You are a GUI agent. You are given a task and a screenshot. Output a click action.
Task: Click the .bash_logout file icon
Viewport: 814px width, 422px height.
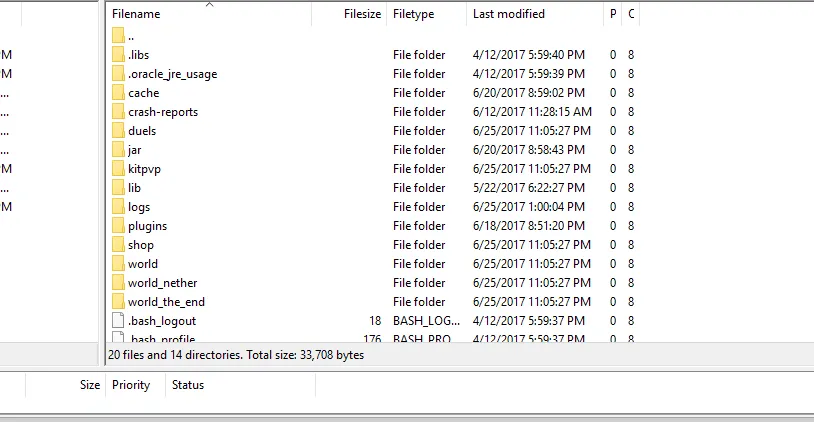pos(118,321)
